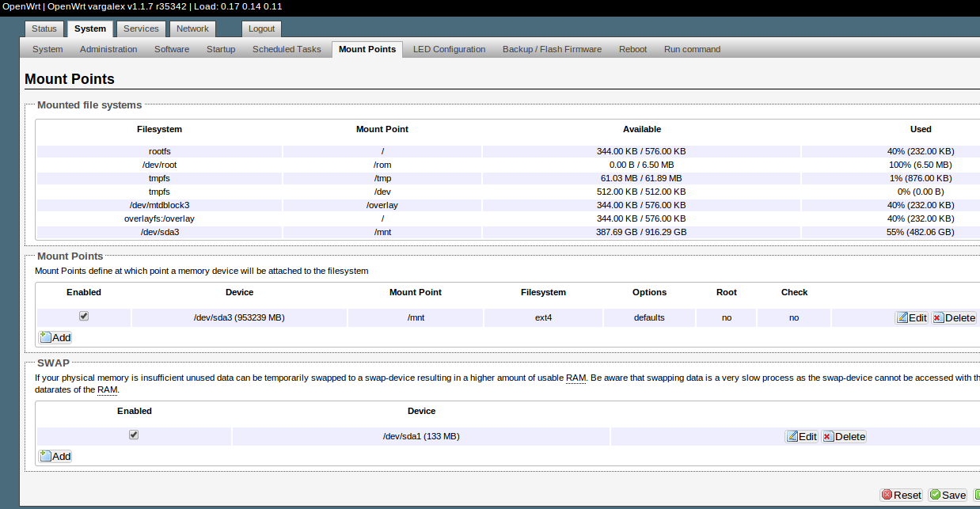Click the /dev/root filesystem row
This screenshot has height=509, width=980.
(x=507, y=165)
